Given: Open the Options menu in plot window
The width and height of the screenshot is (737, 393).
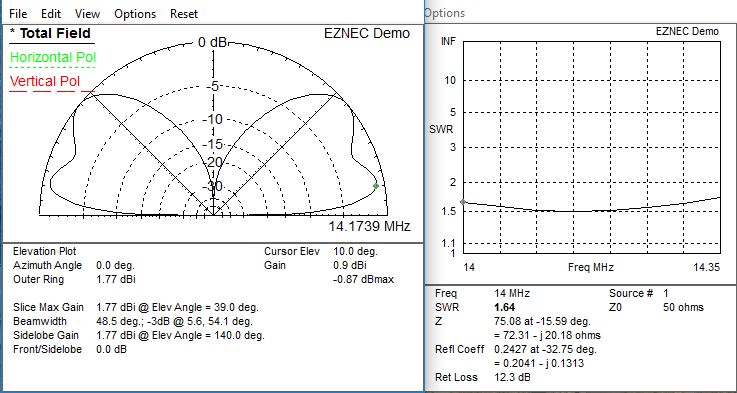Looking at the screenshot, I should click(x=134, y=14).
